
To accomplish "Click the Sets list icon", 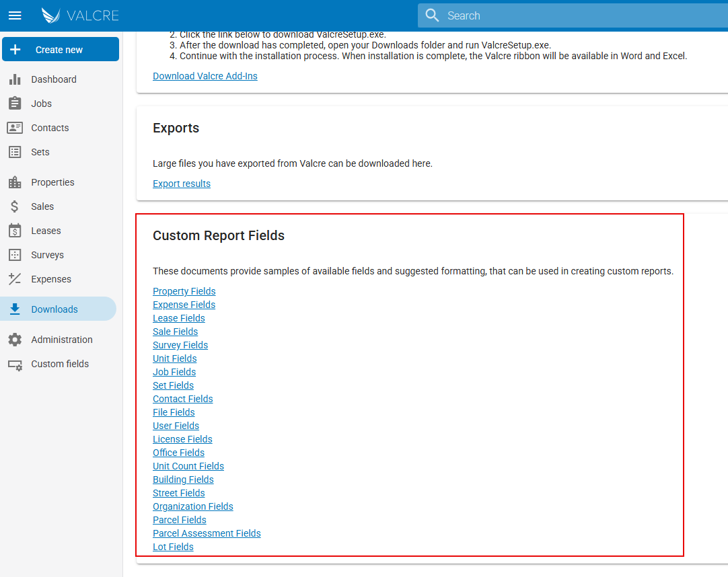I will (15, 152).
